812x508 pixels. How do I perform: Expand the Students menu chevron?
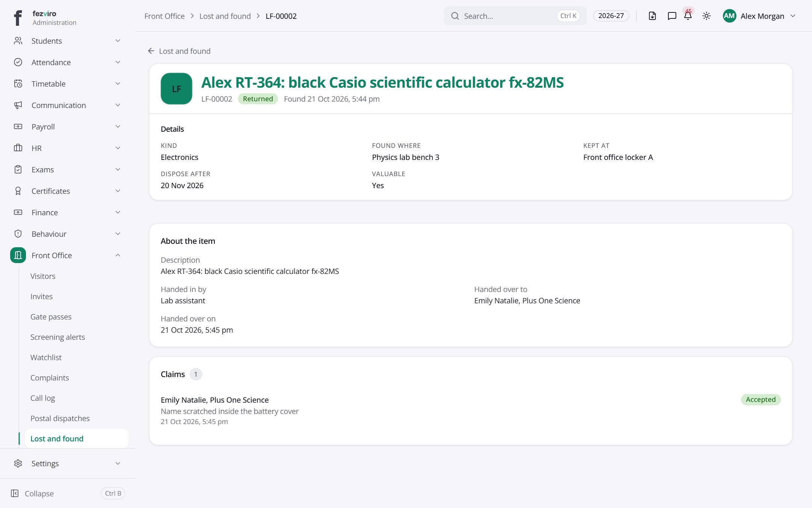pos(118,41)
